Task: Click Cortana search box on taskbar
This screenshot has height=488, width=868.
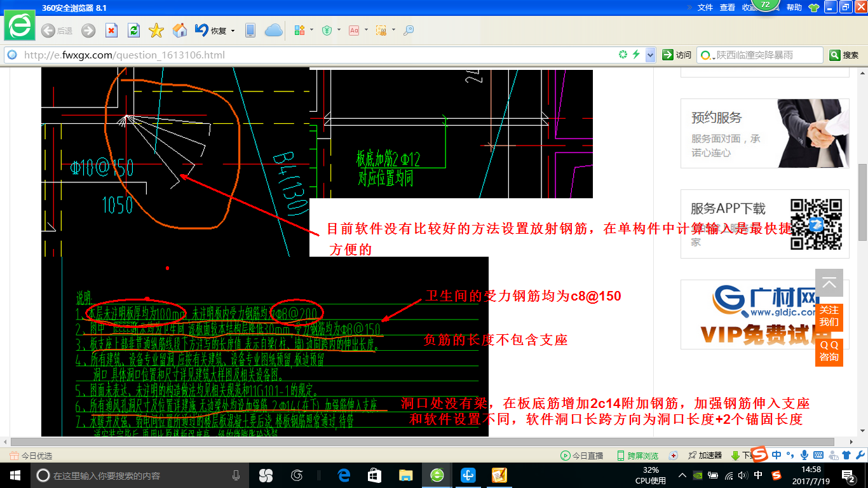Action: click(139, 475)
